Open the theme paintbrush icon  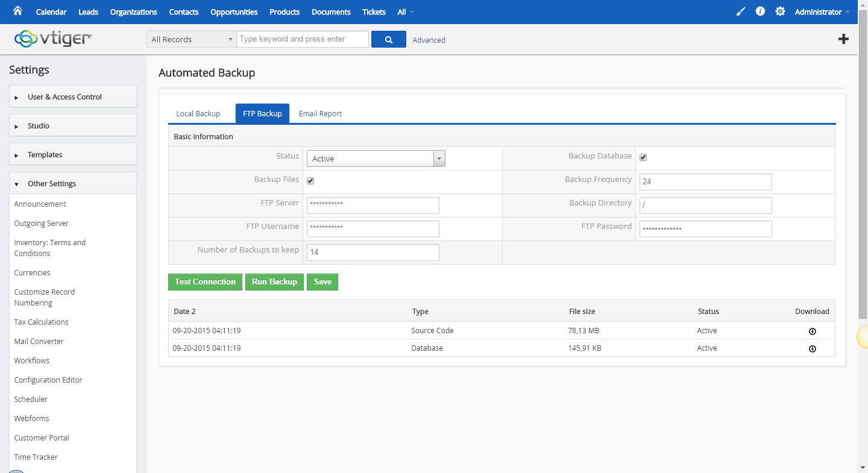(741, 11)
